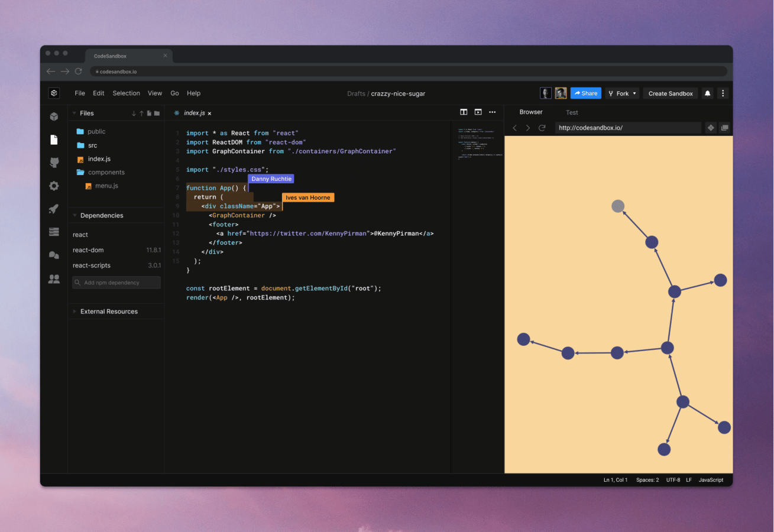Collapse the components folder
Image resolution: width=774 pixels, height=532 pixels.
coord(101,173)
